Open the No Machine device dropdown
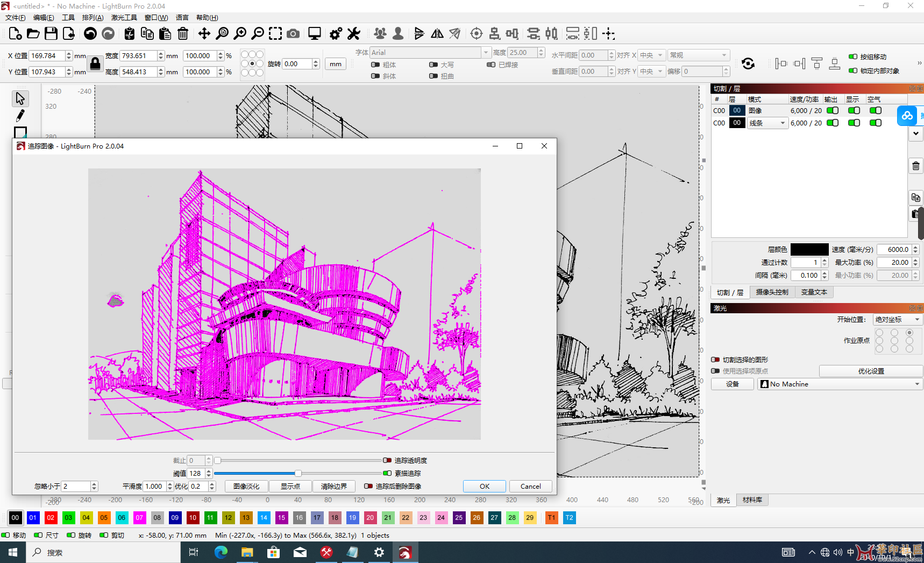924x563 pixels. click(840, 384)
